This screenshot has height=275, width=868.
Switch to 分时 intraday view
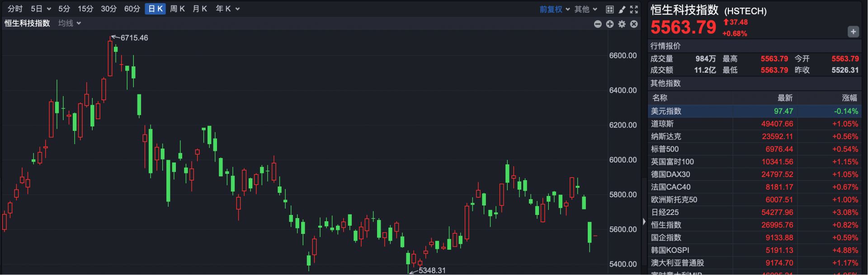pyautogui.click(x=15, y=9)
